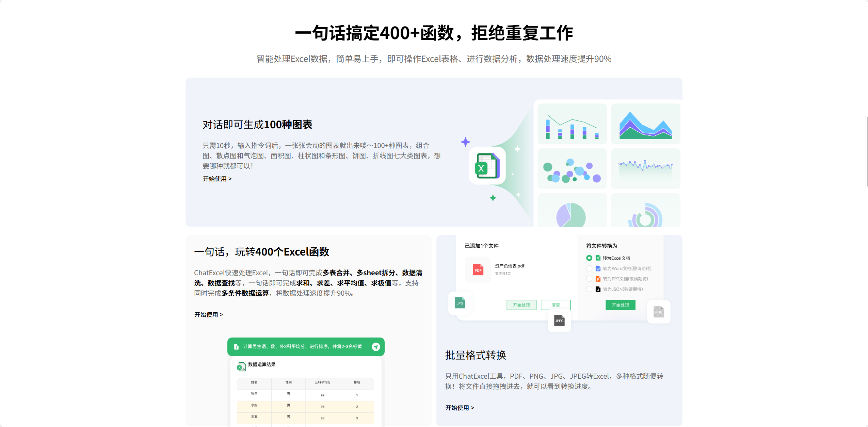Click the document icon in green prompt bar
The width and height of the screenshot is (868, 427).
click(236, 347)
